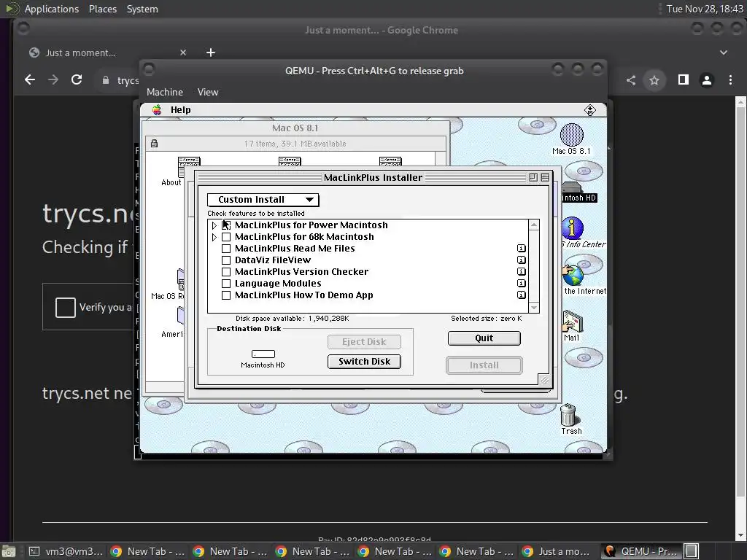Screen dimensions: 747x560
Task: Open a new Chrome tab
Action: [x=211, y=52]
